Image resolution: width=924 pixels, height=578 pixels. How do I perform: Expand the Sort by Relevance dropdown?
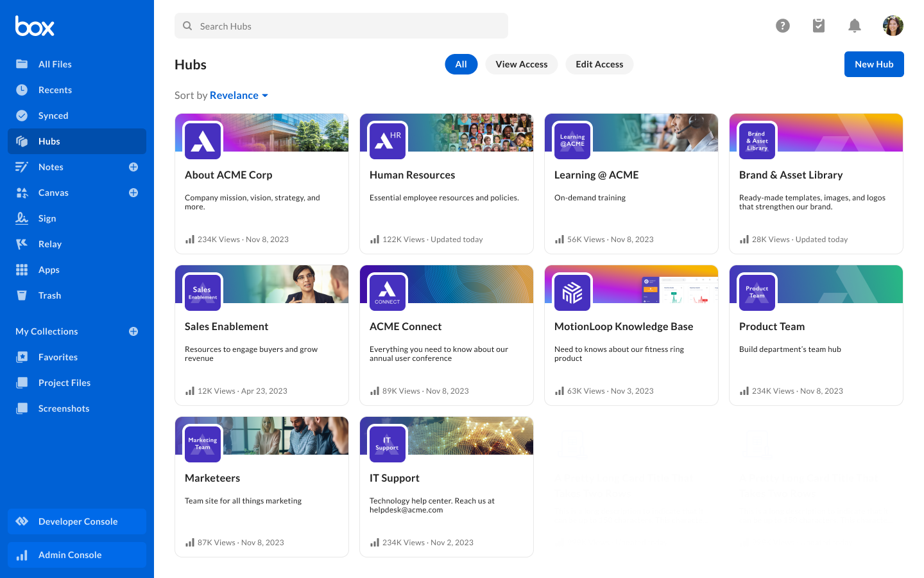238,96
